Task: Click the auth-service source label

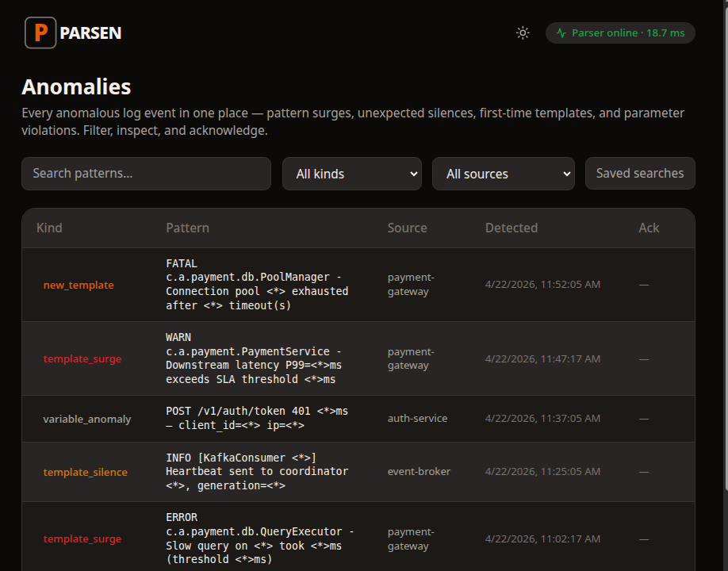Action: click(418, 418)
